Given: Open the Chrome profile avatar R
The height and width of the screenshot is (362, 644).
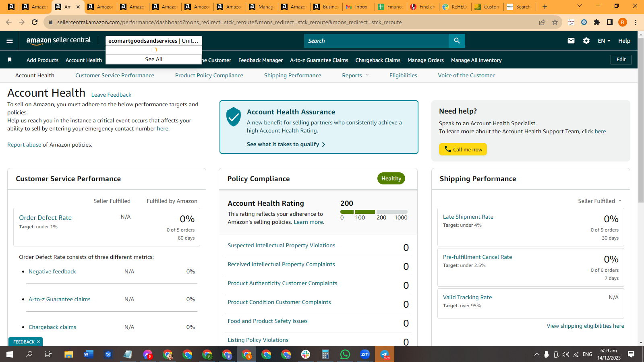Looking at the screenshot, I should pyautogui.click(x=623, y=22).
